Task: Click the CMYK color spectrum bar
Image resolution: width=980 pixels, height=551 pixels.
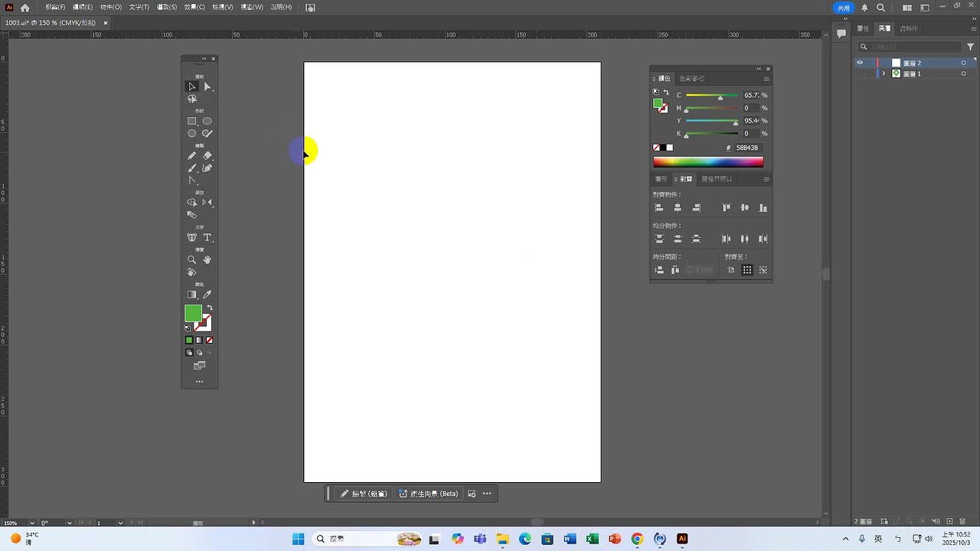Action: (707, 161)
